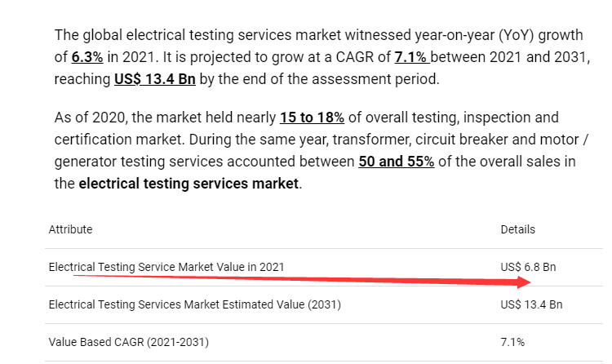
Task: Click the US$ 13.4 Bn table cell
Action: (531, 304)
